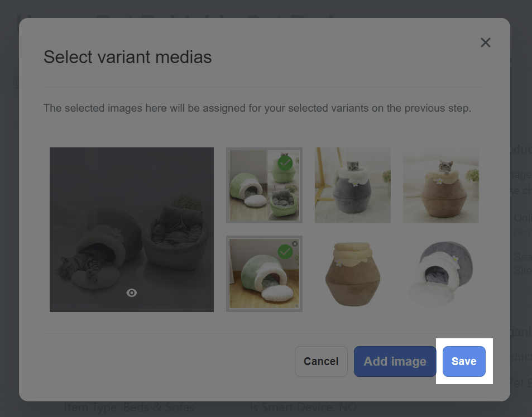Screen dimensions: 532x417
Task: Select the brown honey pot bed thumbnail
Action: (x=352, y=274)
